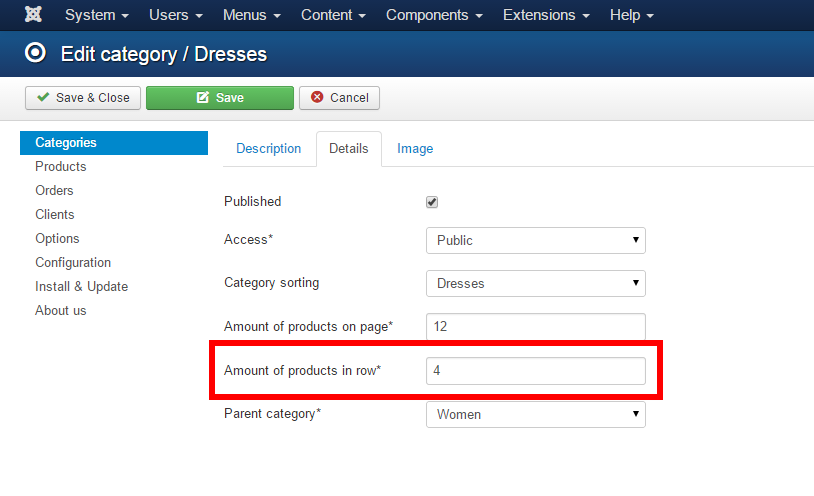Click the target icon beside Edit category title

click(x=36, y=53)
